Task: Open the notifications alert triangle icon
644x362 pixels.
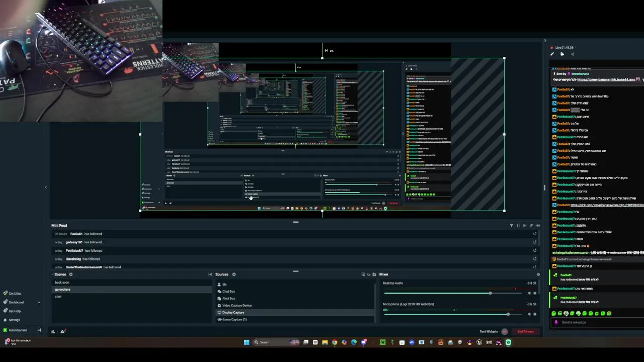Action: click(63, 331)
